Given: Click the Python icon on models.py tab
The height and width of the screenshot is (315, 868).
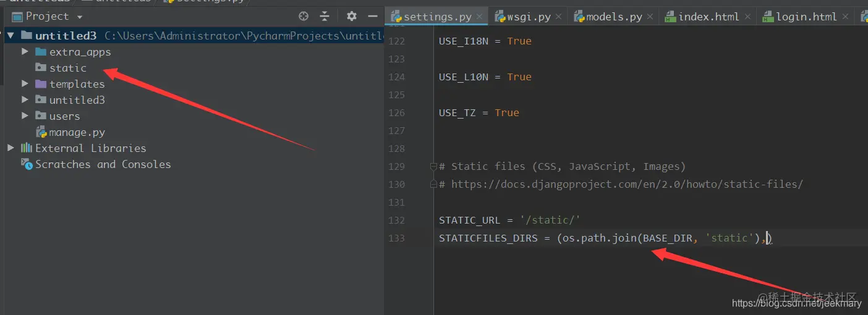Looking at the screenshot, I should (579, 17).
